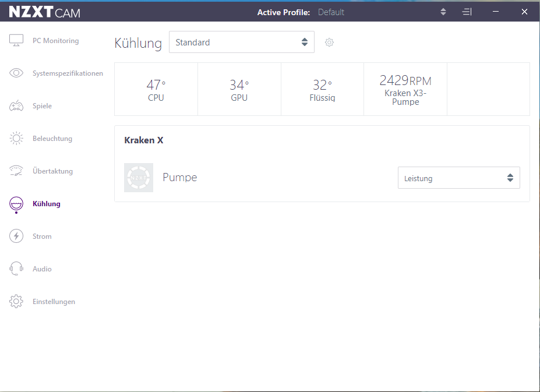Open the Spiele section
Screen dimensions: 540x392
click(42, 106)
